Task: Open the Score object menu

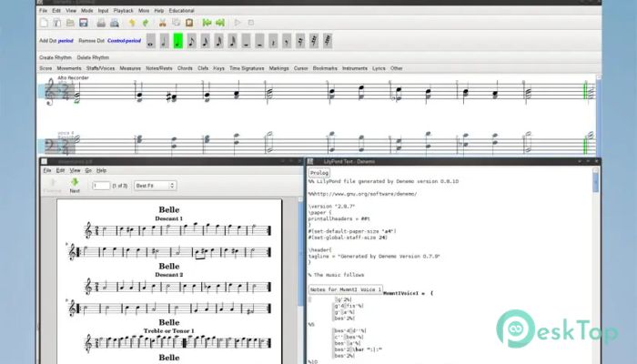Action: (x=45, y=68)
